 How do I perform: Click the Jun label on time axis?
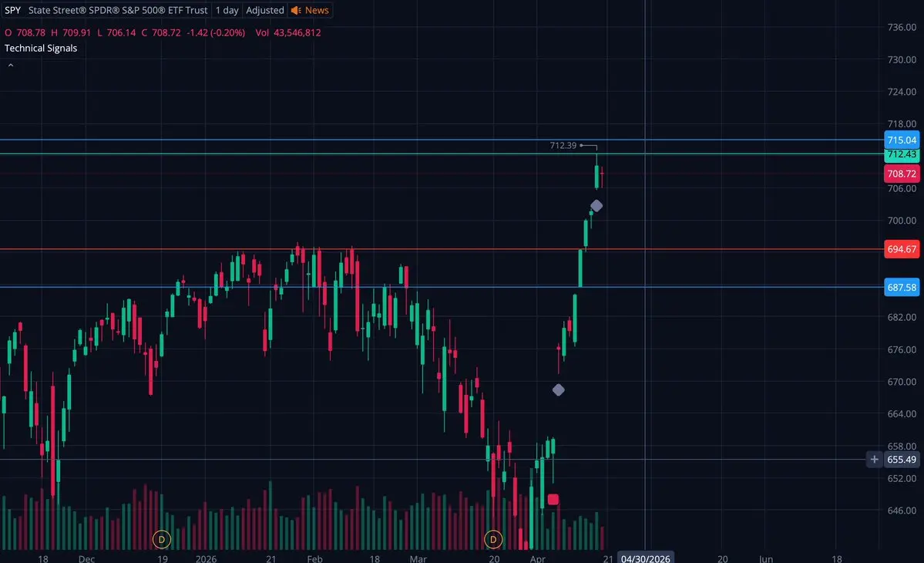765,558
